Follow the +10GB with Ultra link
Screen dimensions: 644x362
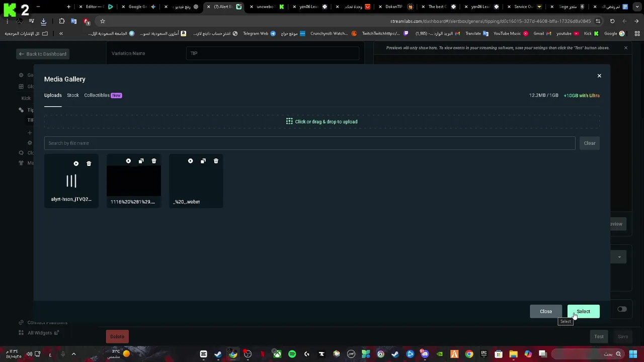(x=582, y=96)
